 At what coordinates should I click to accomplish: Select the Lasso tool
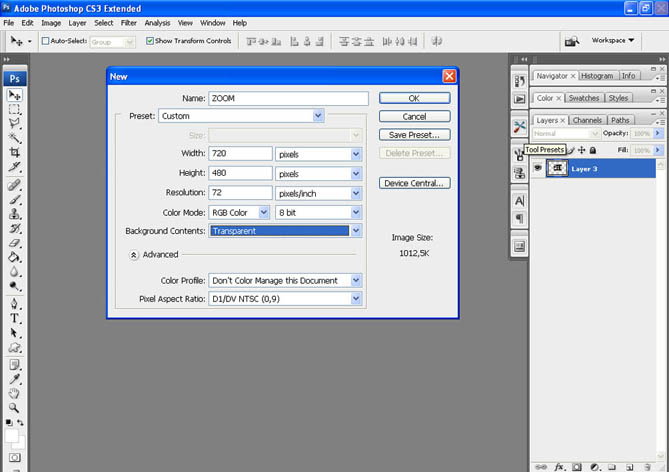(x=15, y=123)
